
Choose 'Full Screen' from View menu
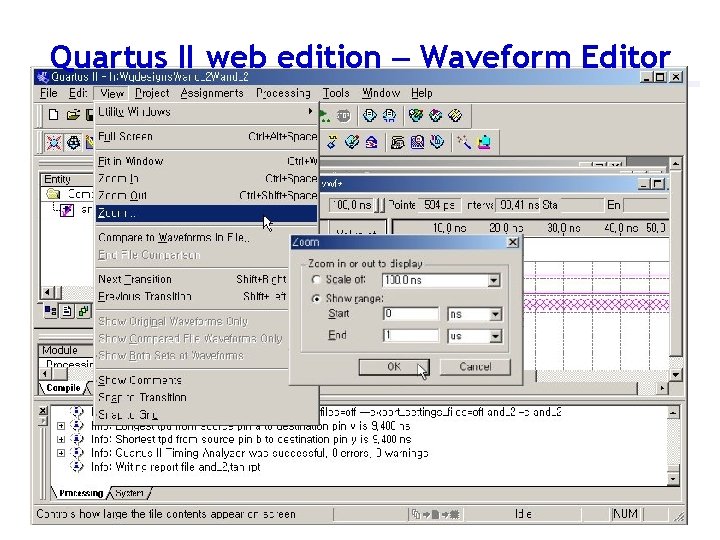click(x=207, y=137)
